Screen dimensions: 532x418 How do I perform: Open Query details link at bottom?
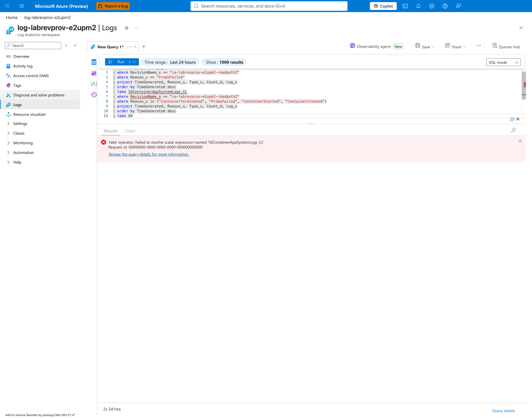(x=503, y=411)
